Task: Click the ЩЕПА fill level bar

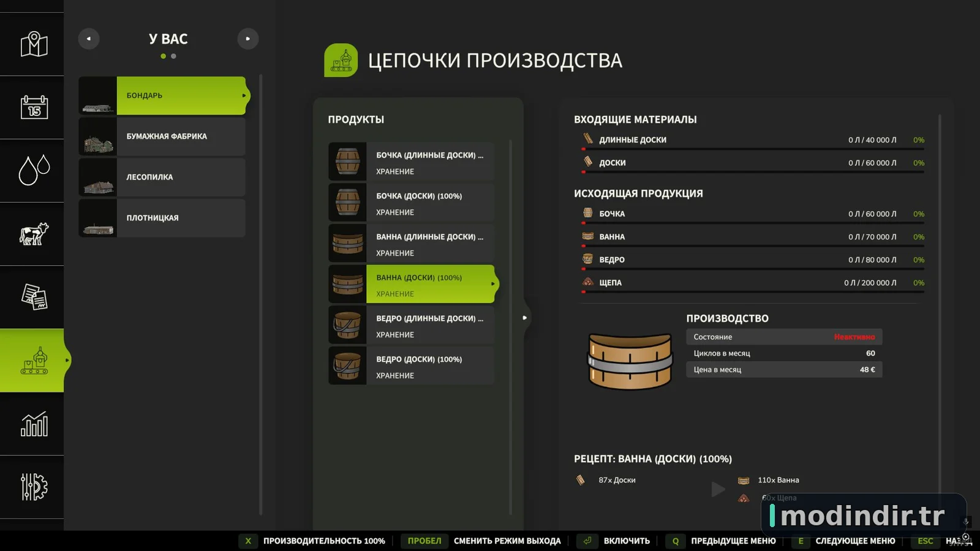Action: (x=753, y=292)
